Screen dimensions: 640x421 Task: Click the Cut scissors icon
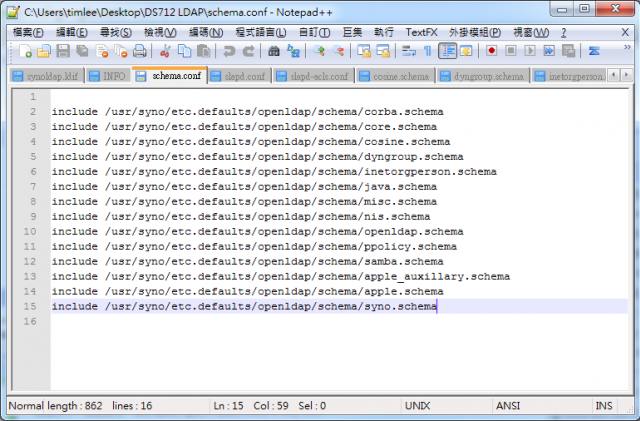pos(165,51)
